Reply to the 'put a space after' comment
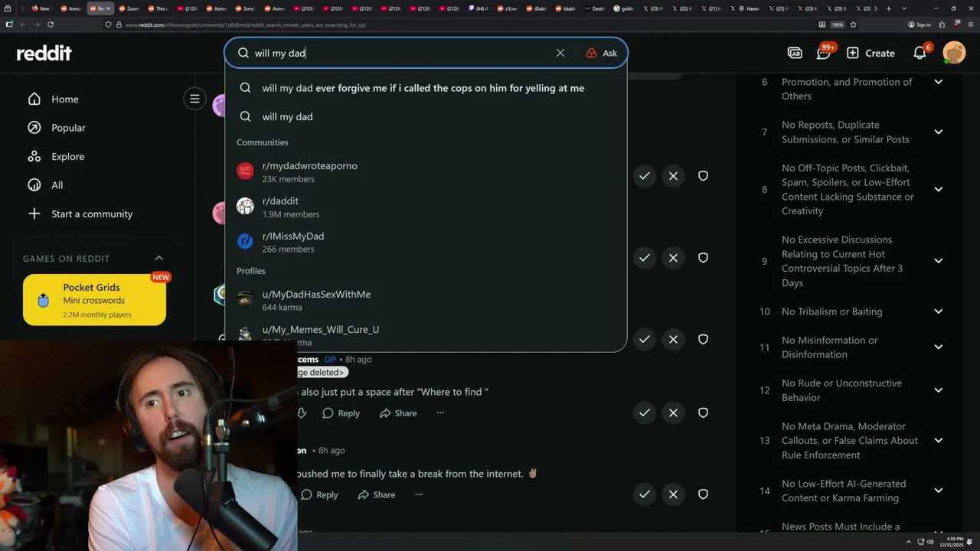 [x=341, y=413]
